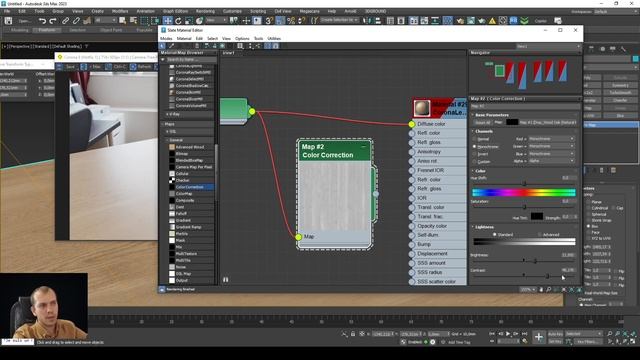This screenshot has width=640, height=360.
Task: Open the Red channel dropdown
Action: (551, 139)
